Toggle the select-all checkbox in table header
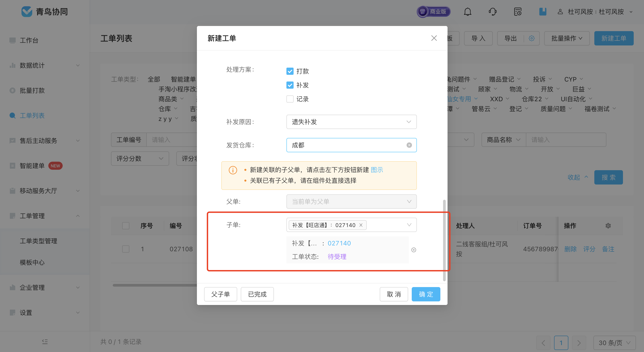Image resolution: width=644 pixels, height=352 pixels. (126, 226)
